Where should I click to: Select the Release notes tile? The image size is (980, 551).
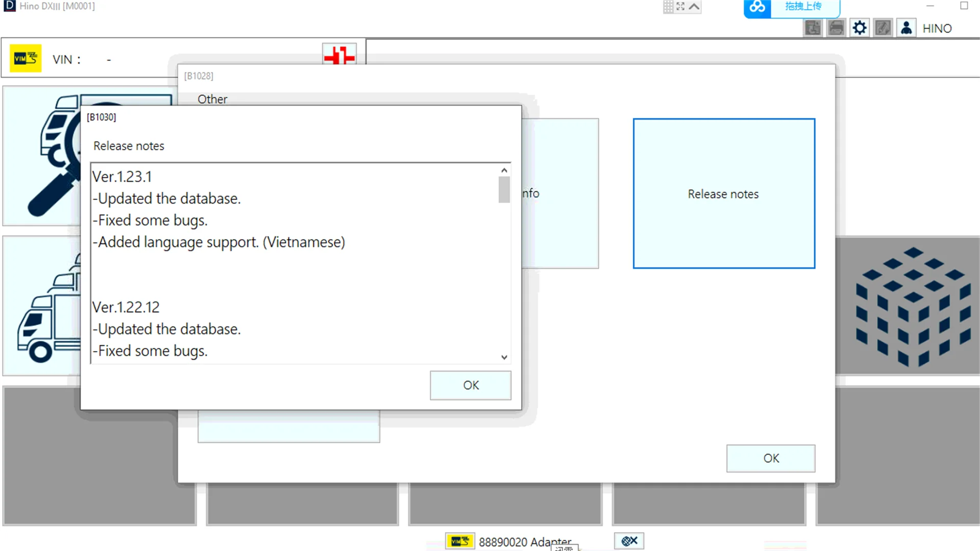[x=724, y=193]
